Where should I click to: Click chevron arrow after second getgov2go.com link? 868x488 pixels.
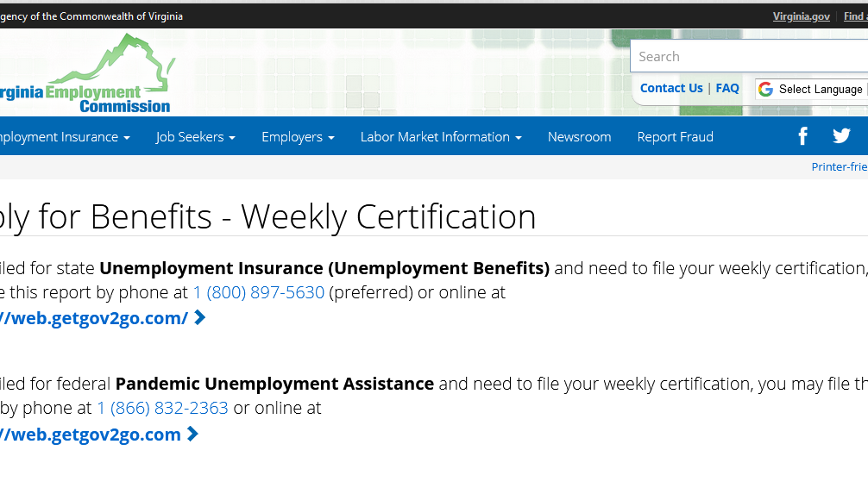192,434
